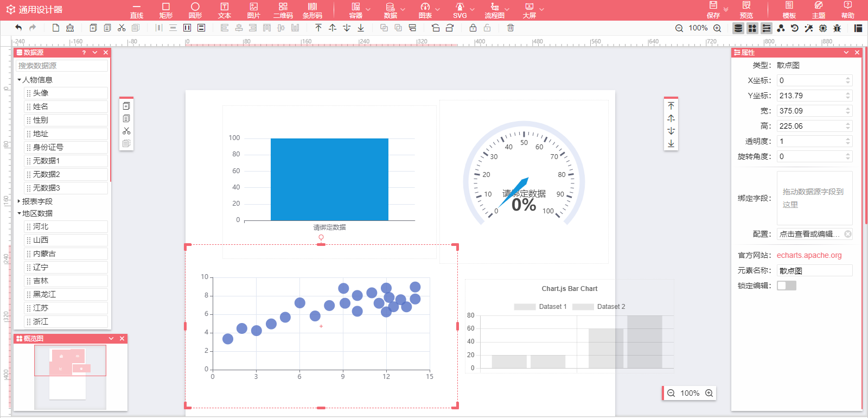Select the 二维码 QR code tool
Screen dimensions: 868x418
point(283,10)
